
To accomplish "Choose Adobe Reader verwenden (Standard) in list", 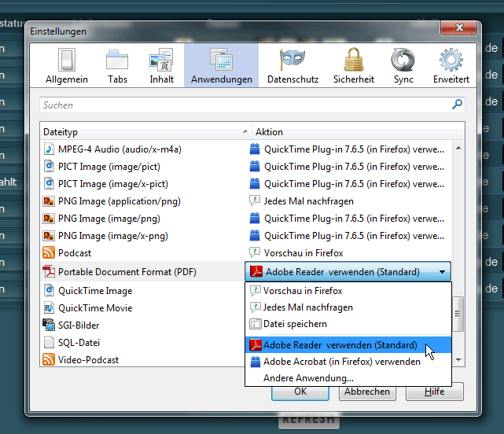I will tap(348, 345).
